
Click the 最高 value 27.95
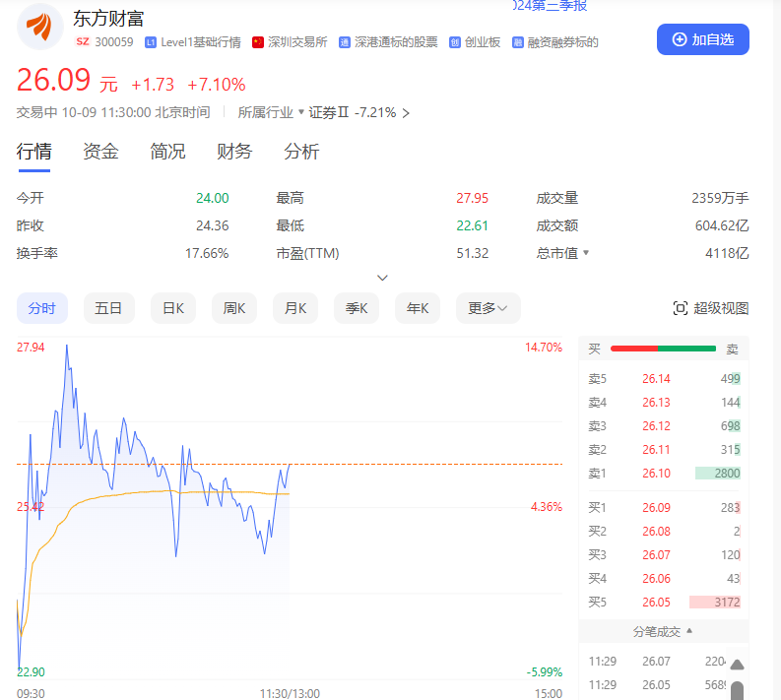pyautogui.click(x=472, y=198)
